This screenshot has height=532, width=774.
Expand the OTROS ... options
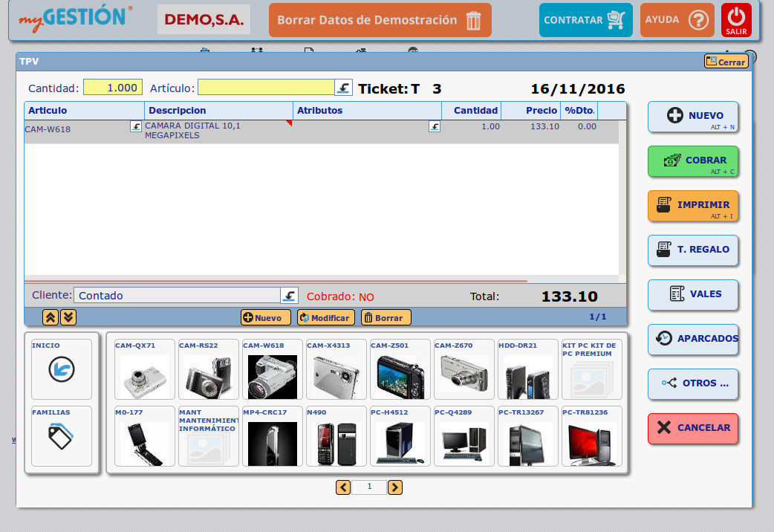692,383
